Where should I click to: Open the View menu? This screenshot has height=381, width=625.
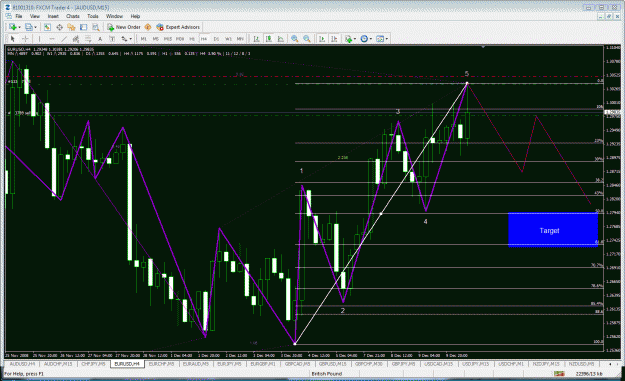35,16
